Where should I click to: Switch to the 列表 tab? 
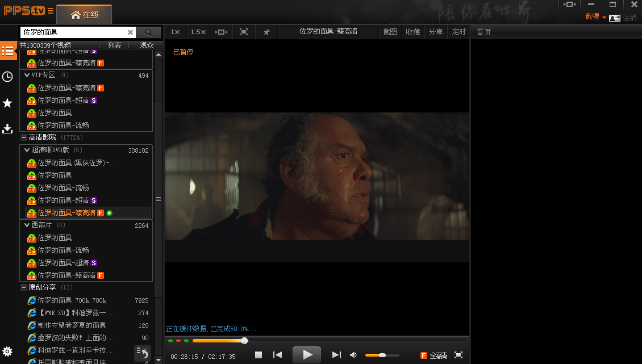[x=114, y=45]
